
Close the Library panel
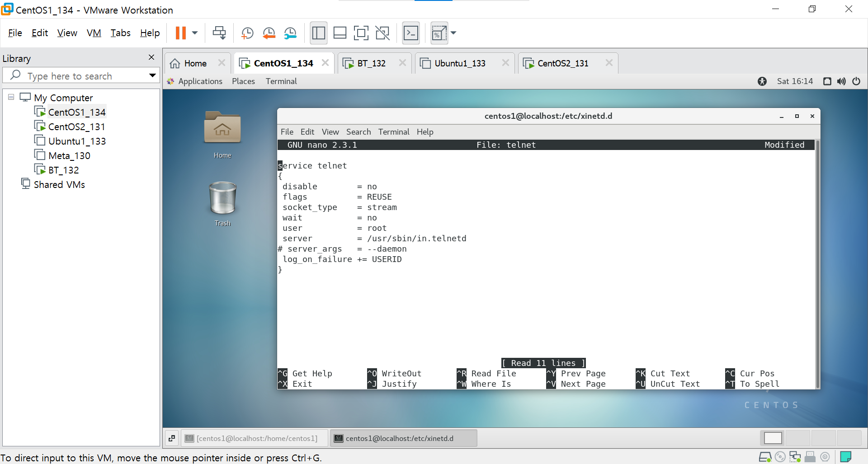click(151, 57)
